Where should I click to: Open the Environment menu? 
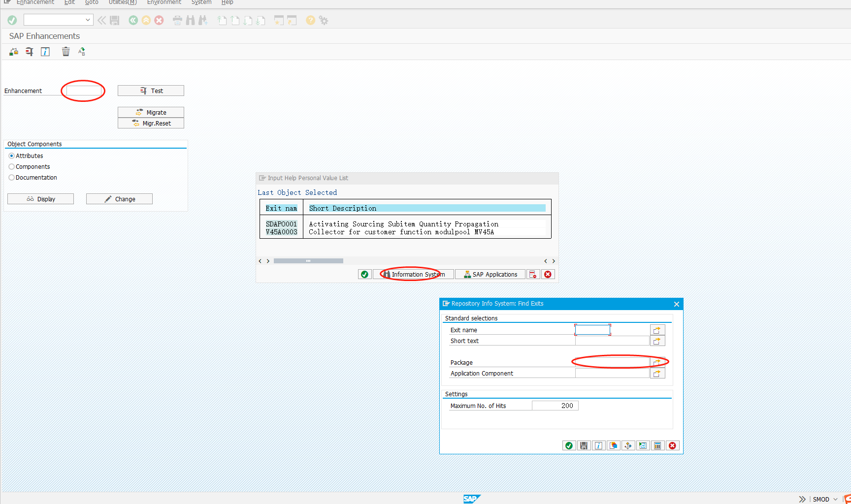click(x=164, y=2)
